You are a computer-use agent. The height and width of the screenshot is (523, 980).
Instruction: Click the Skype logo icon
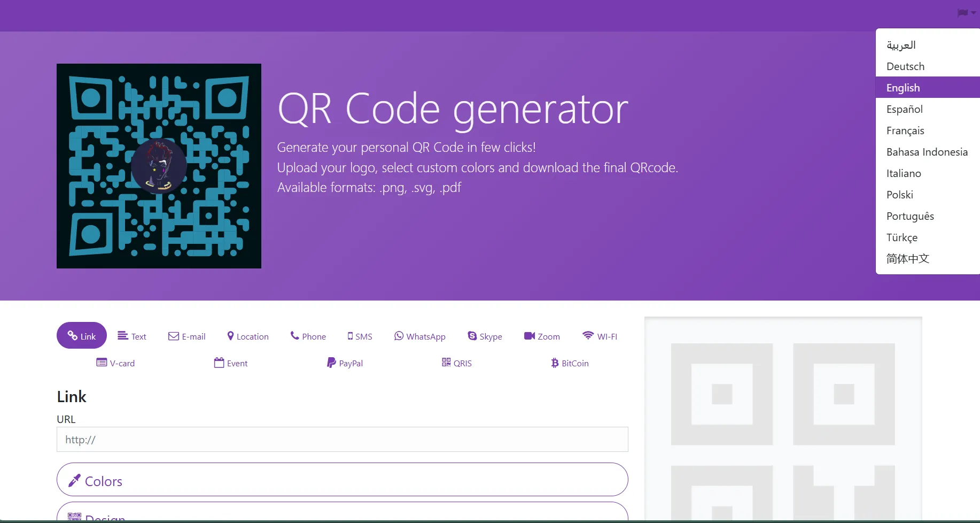pos(472,335)
